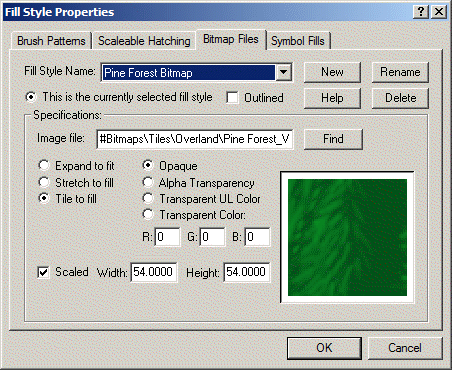Click the G color value field
The height and width of the screenshot is (370, 452).
click(x=212, y=237)
